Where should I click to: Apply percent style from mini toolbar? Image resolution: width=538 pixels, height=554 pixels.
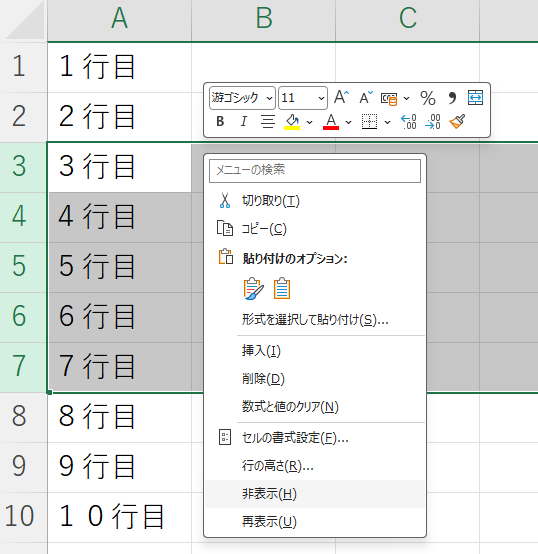coord(427,98)
